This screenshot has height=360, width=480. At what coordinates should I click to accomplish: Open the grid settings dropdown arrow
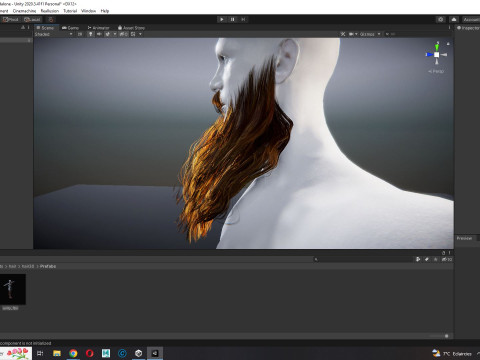pyautogui.click(x=140, y=34)
